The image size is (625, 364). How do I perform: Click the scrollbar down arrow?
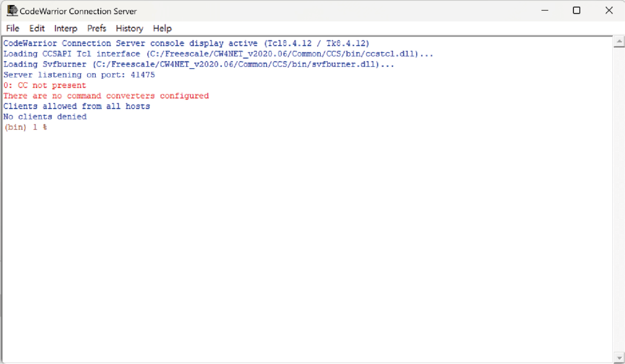click(619, 358)
